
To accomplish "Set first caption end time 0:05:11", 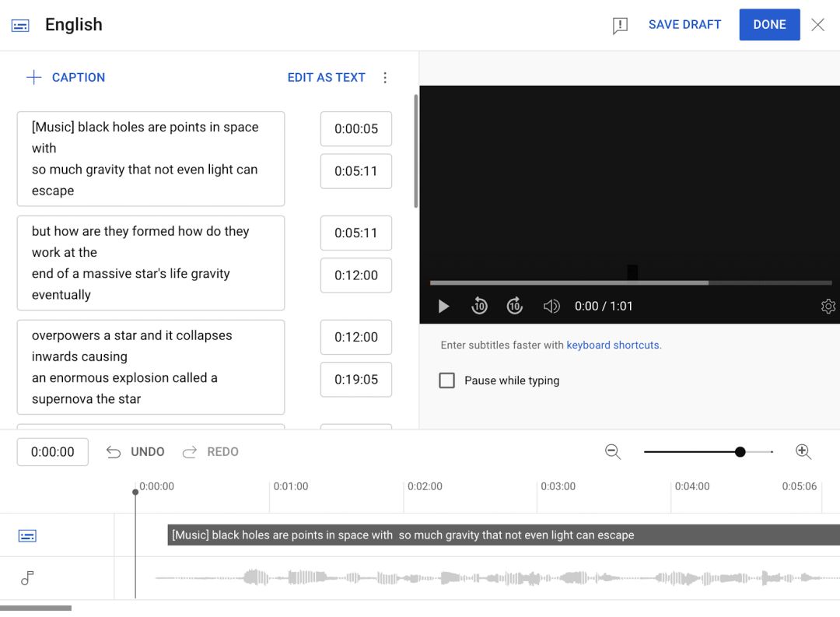I will click(355, 171).
